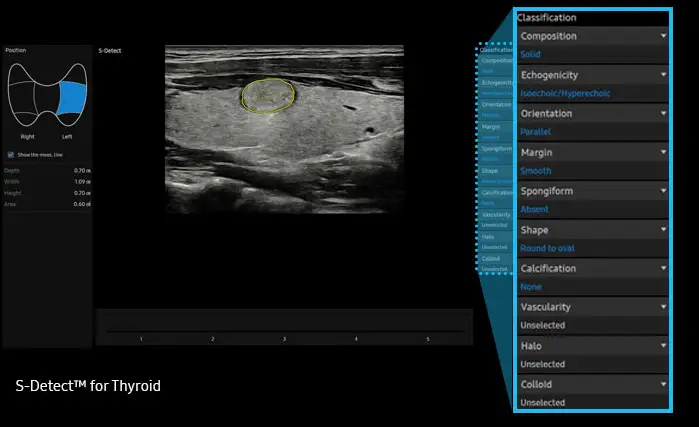Click the Height label in measurements
The height and width of the screenshot is (427, 699).
(12, 193)
